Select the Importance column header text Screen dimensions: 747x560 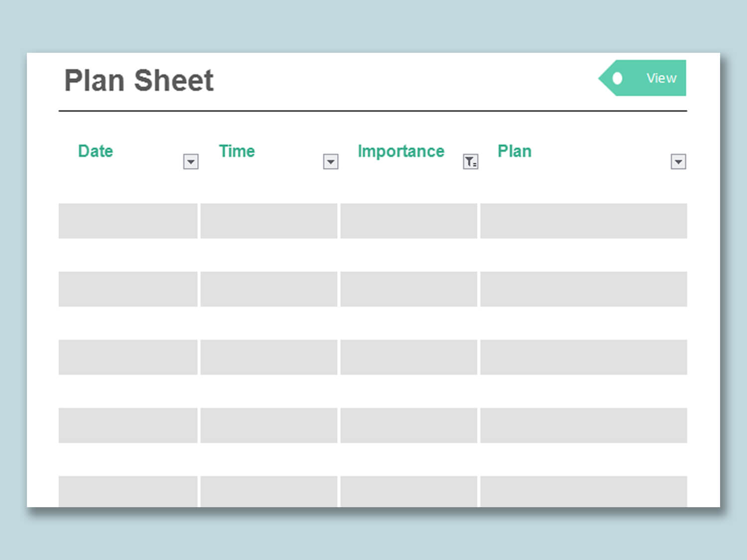401,151
